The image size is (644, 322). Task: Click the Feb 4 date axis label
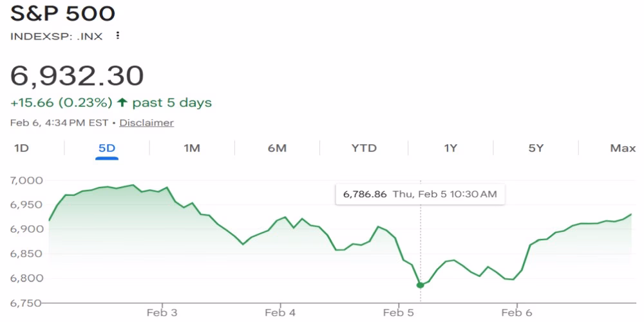coord(280,313)
